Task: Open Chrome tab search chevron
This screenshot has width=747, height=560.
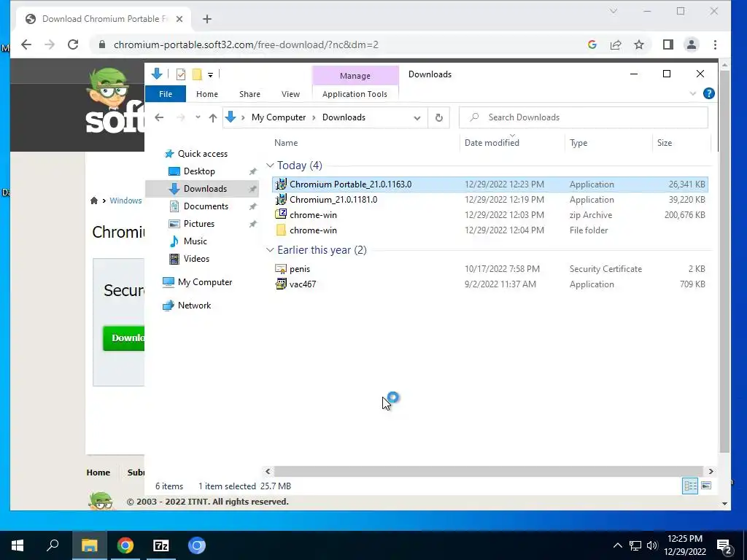Action: 613,11
